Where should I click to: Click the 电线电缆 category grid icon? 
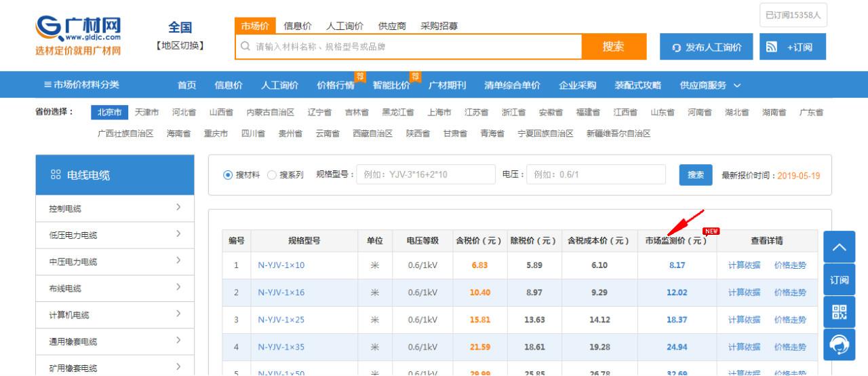[x=56, y=175]
